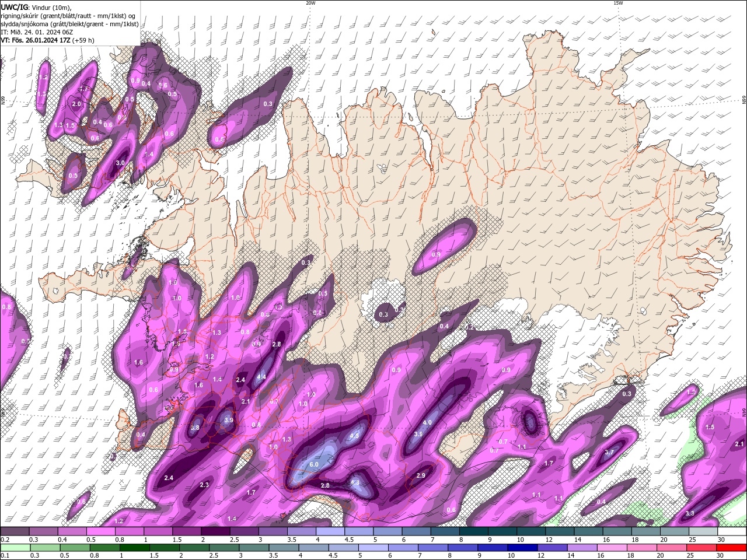Click the '3.8' precipitation value on the map
This screenshot has width=747, height=560.
(x=195, y=428)
